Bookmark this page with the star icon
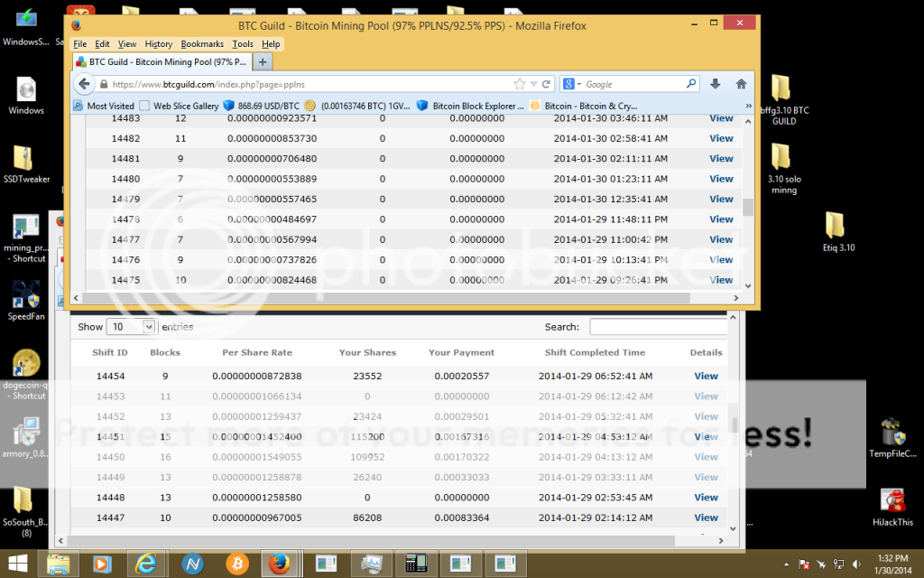Viewport: 924px width, 578px height. point(519,84)
